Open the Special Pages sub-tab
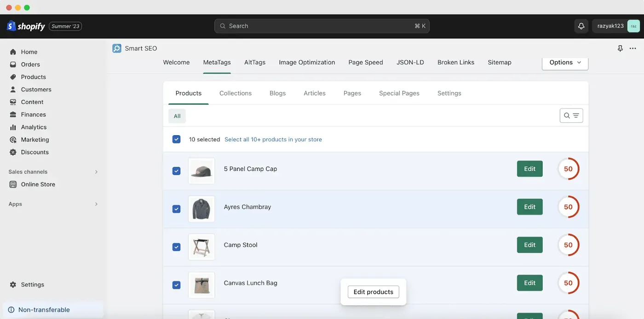Viewport: 644px width, 319px height. [399, 93]
